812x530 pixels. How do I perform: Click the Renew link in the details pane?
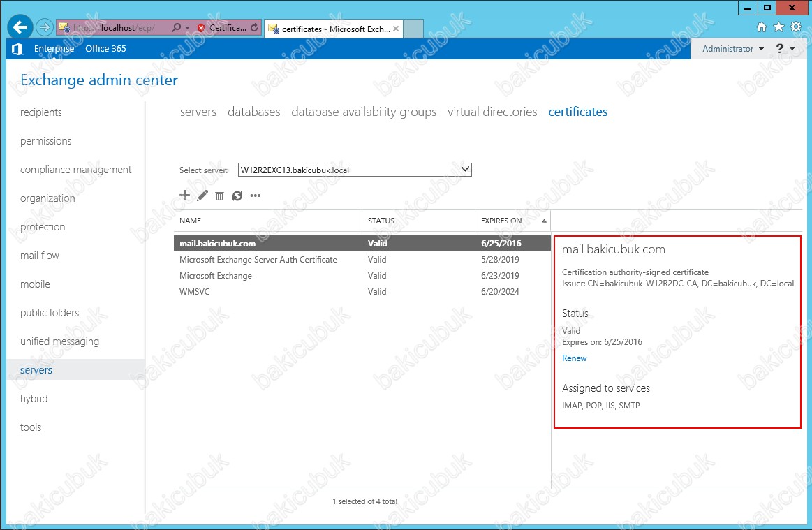tap(575, 358)
